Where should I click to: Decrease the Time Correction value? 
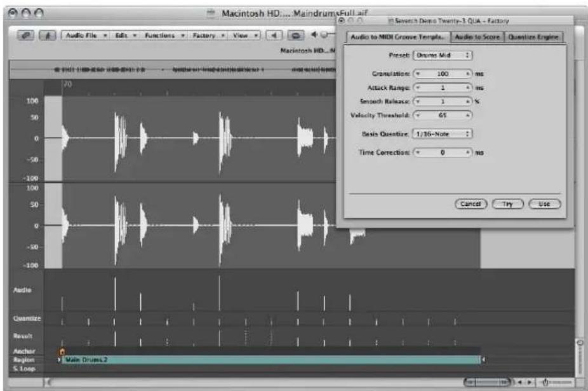418,152
